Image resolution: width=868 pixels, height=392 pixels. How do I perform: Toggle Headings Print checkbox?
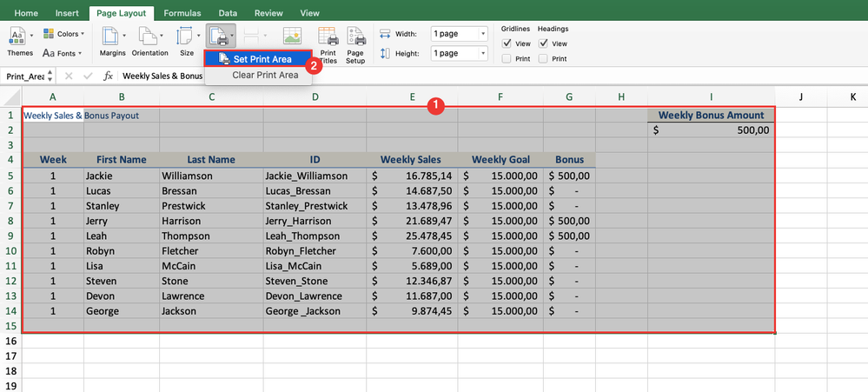coord(543,59)
